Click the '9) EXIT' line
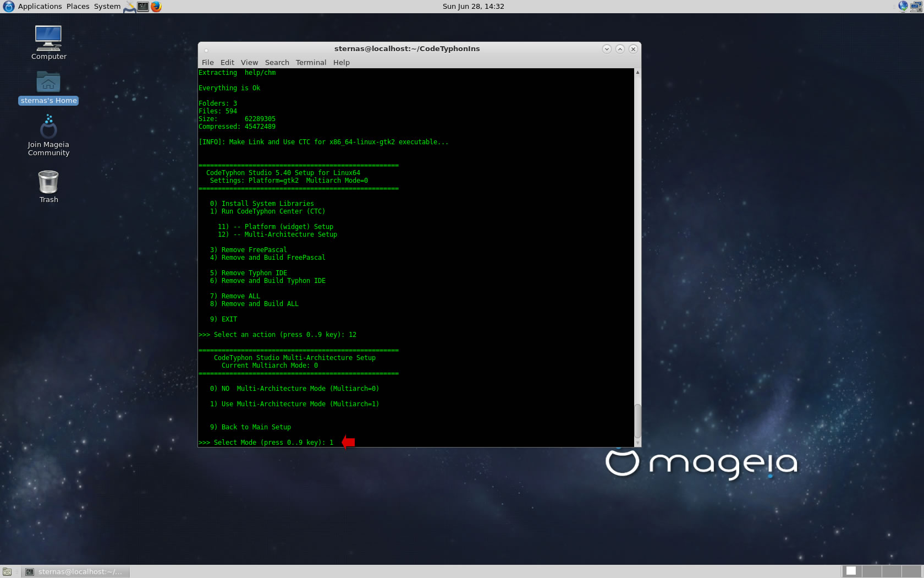The image size is (924, 578). [x=223, y=319]
